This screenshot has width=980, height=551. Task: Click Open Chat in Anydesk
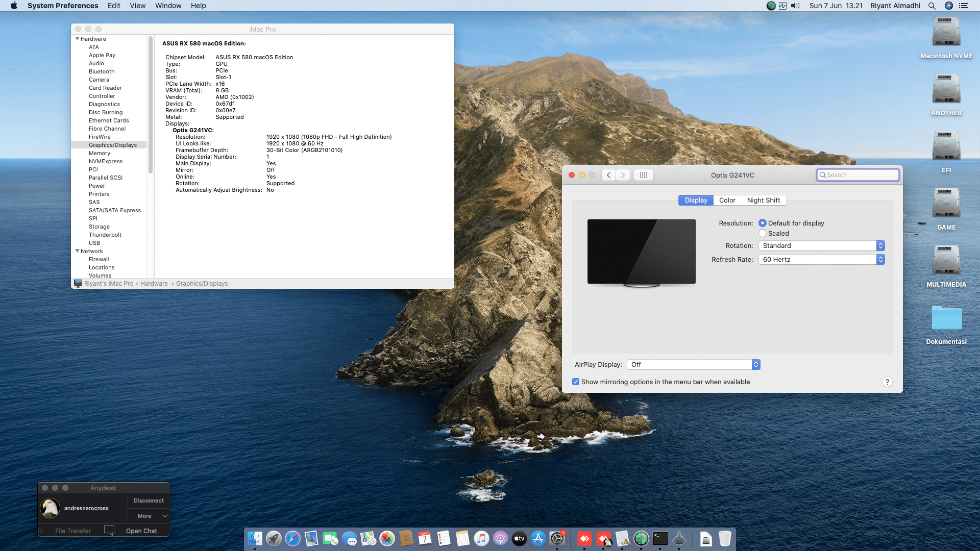[x=141, y=531]
